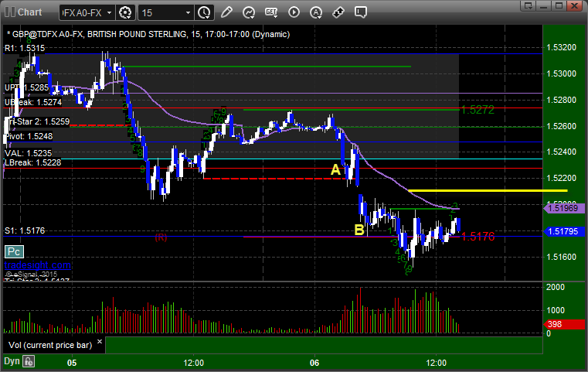588x372 pixels.
Task: Close the Vol (current price bar) tab
Action: [x=100, y=342]
